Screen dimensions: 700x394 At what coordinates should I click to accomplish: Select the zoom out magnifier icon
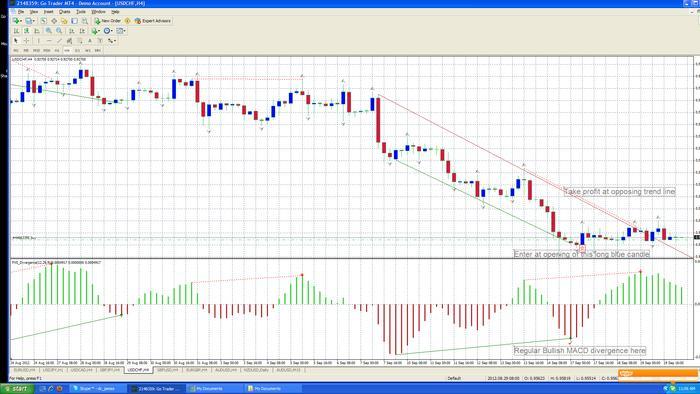click(58, 31)
